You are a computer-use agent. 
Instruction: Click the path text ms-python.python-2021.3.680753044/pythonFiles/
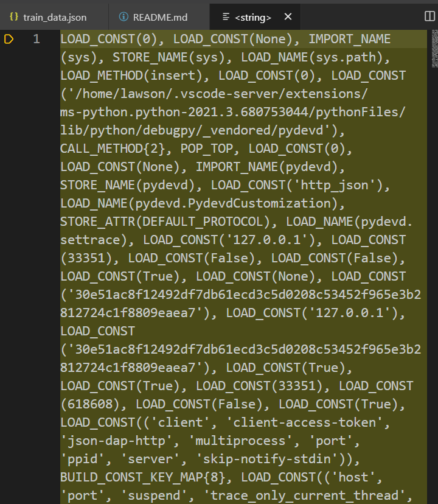coord(232,113)
